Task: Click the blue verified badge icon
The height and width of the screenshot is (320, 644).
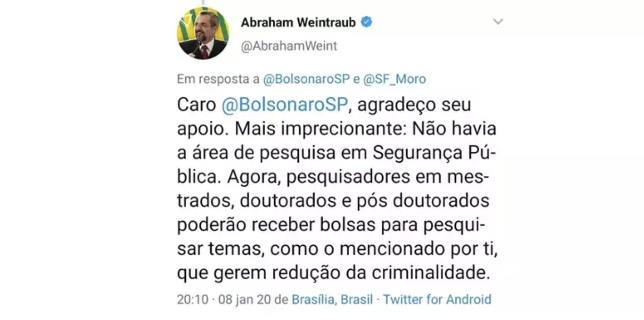Action: tap(366, 22)
